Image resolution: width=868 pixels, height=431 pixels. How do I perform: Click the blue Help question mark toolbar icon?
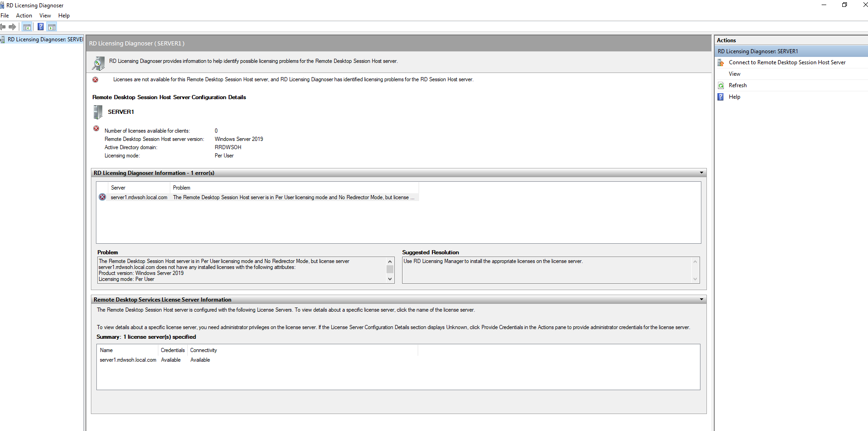[x=40, y=27]
